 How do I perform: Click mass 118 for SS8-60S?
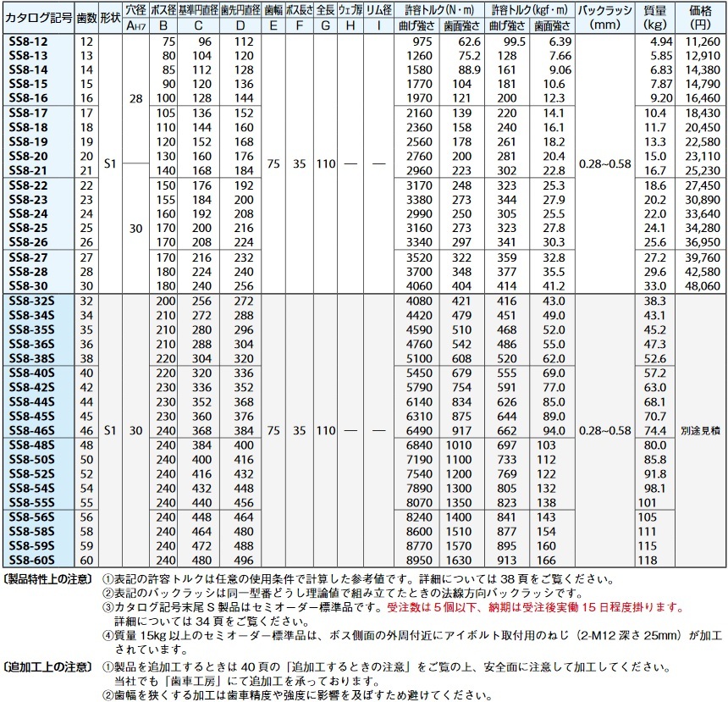click(648, 561)
